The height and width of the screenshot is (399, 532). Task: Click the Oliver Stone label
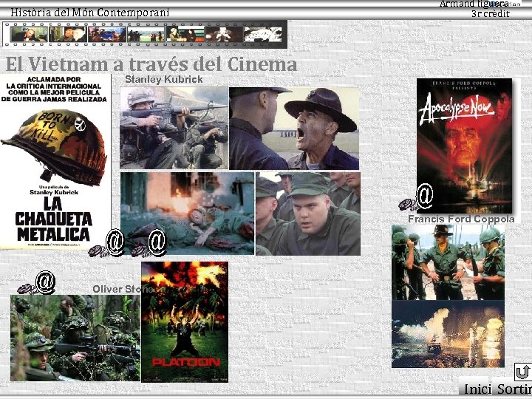[x=123, y=289]
